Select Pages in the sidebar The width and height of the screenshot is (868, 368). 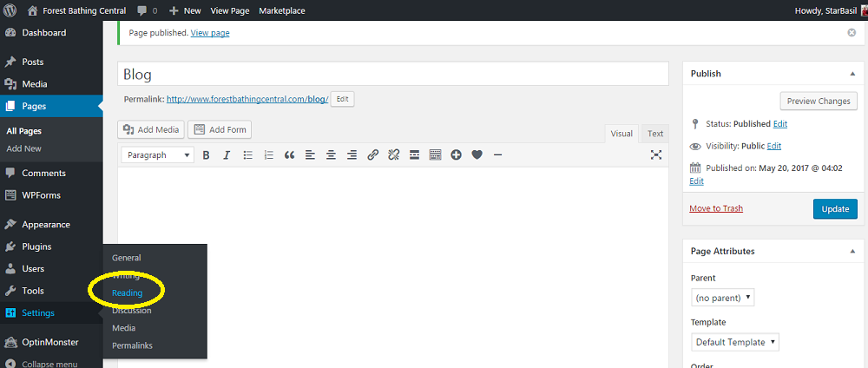(x=51, y=106)
